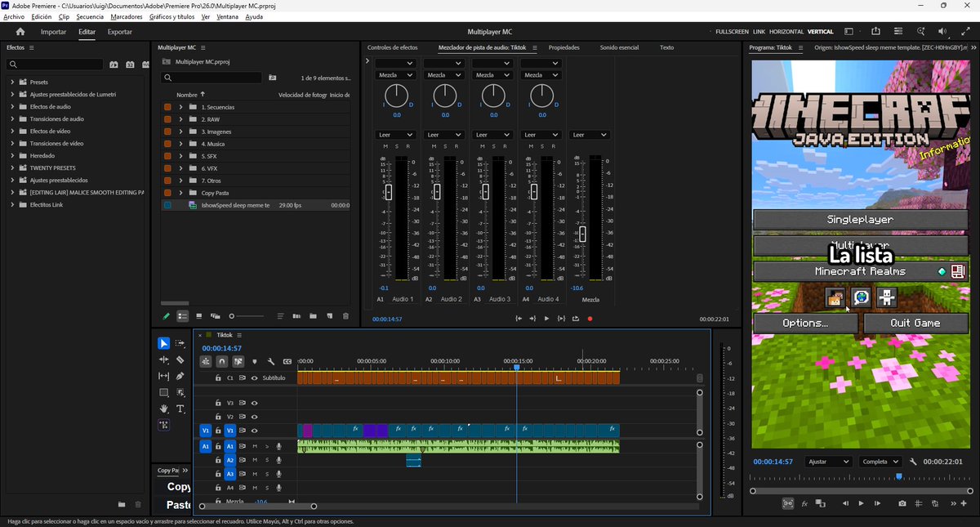The image size is (980, 527).
Task: Click New Bin icon in Project panel
Action: [x=312, y=315]
